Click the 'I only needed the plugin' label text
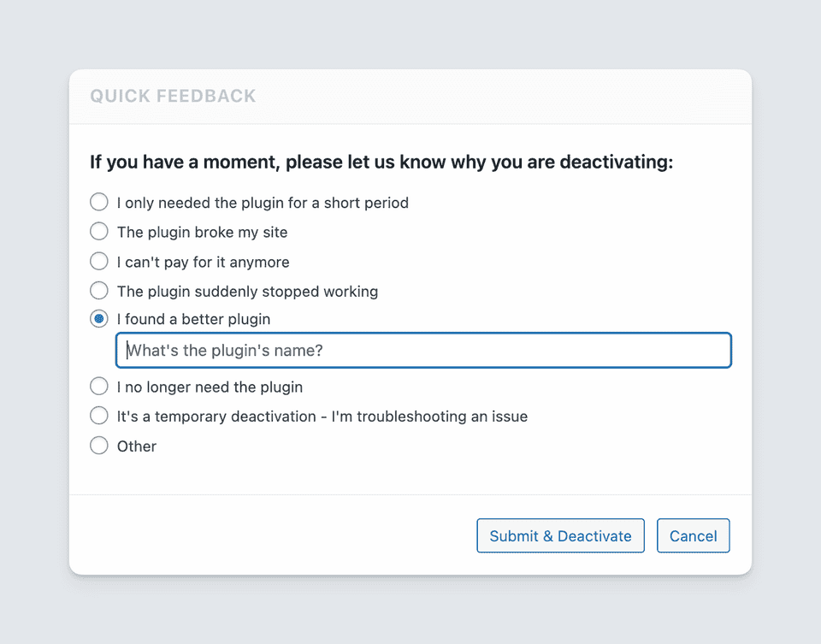This screenshot has width=821, height=644. pyautogui.click(x=263, y=204)
